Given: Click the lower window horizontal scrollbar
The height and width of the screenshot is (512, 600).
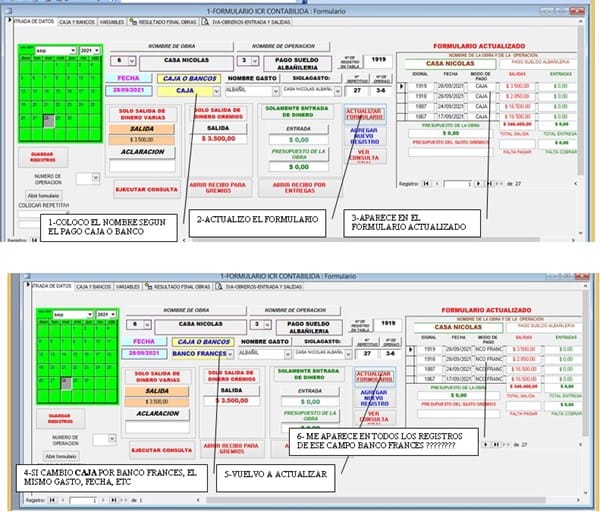Looking at the screenshot, I should [x=376, y=500].
